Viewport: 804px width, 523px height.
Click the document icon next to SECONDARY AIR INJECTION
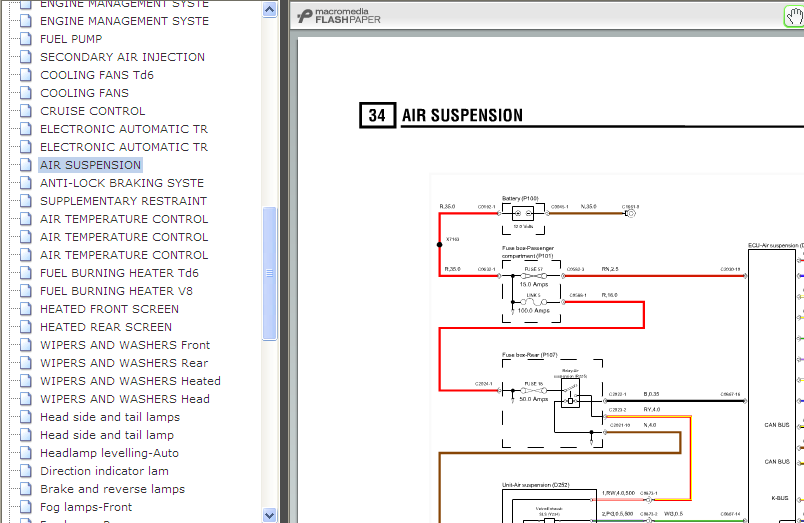[26, 57]
